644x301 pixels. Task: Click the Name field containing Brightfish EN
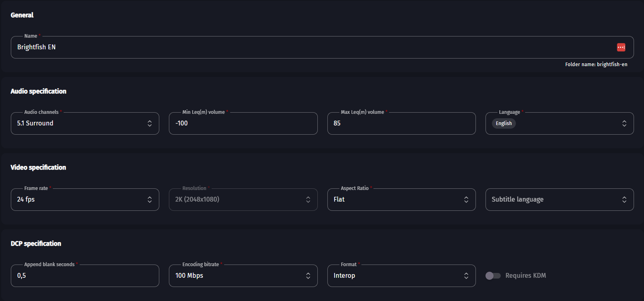tap(312, 47)
